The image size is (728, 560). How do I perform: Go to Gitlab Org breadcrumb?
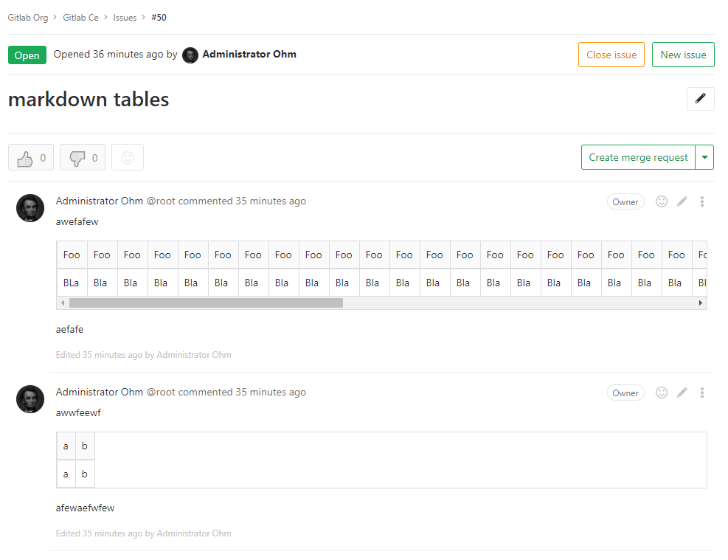[28, 17]
